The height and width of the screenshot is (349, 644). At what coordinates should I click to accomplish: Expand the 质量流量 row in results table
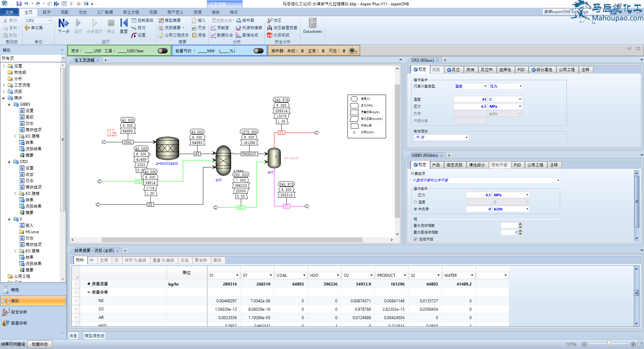[89, 284]
